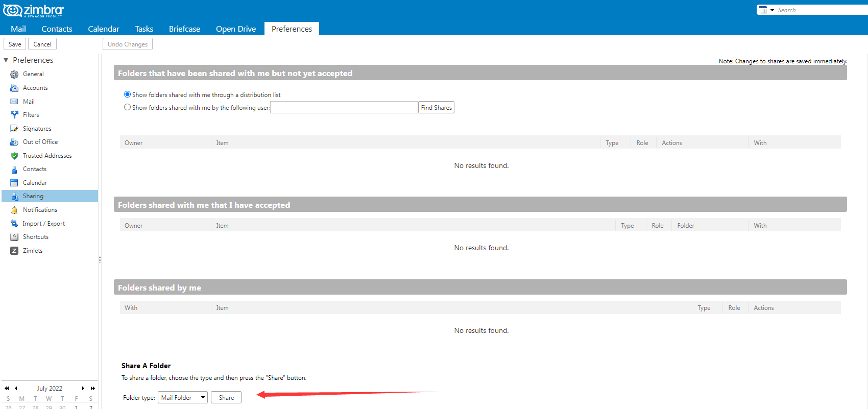Click the Signatures pen icon
868x409 pixels.
[x=14, y=129]
